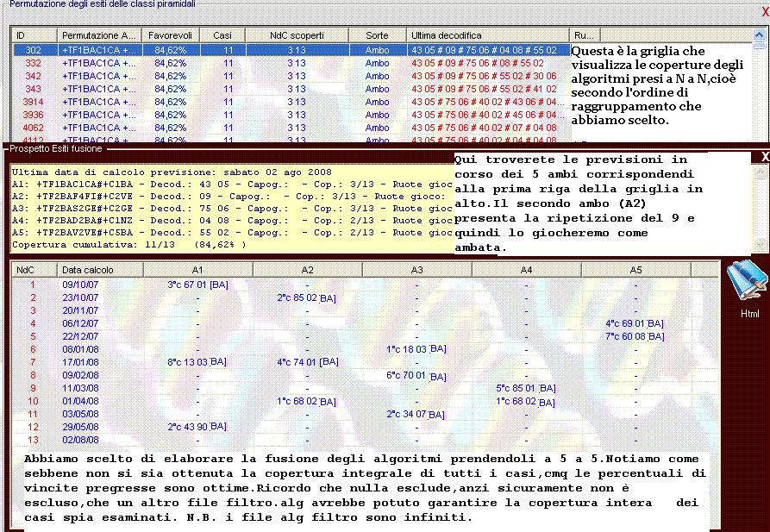
Task: Sort by the ID column header
Action: 34,35
